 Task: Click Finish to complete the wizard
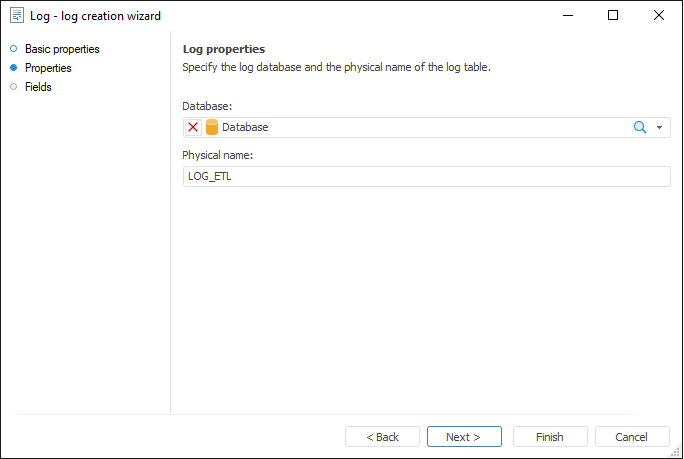pyautogui.click(x=550, y=437)
